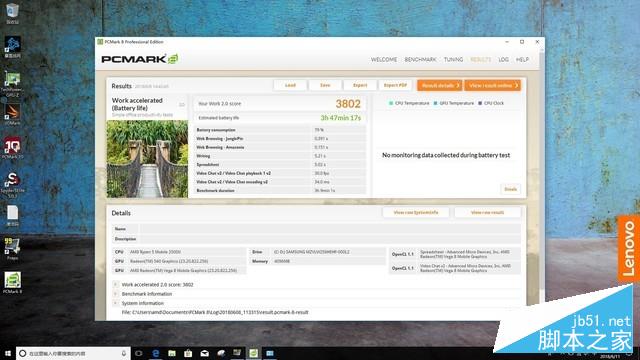Click the View raw result button
The height and width of the screenshot is (360, 640).
[487, 212]
